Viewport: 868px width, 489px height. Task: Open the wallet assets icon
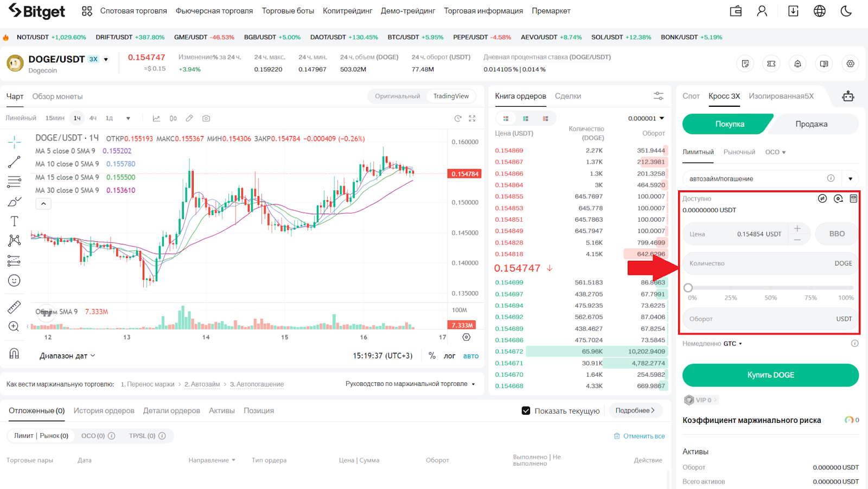[x=736, y=11]
